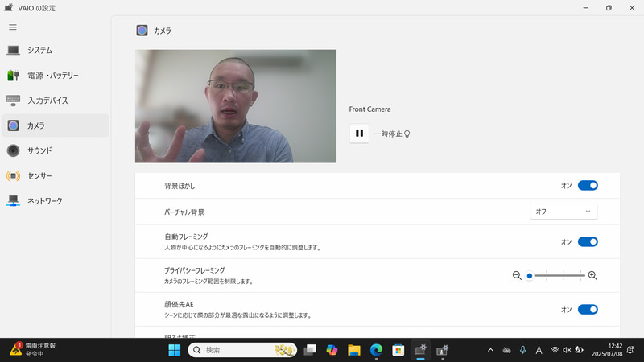Screen dimensions: 644x362
Task: Open the 雷雨注意報 weather widget
Action: tap(33, 350)
